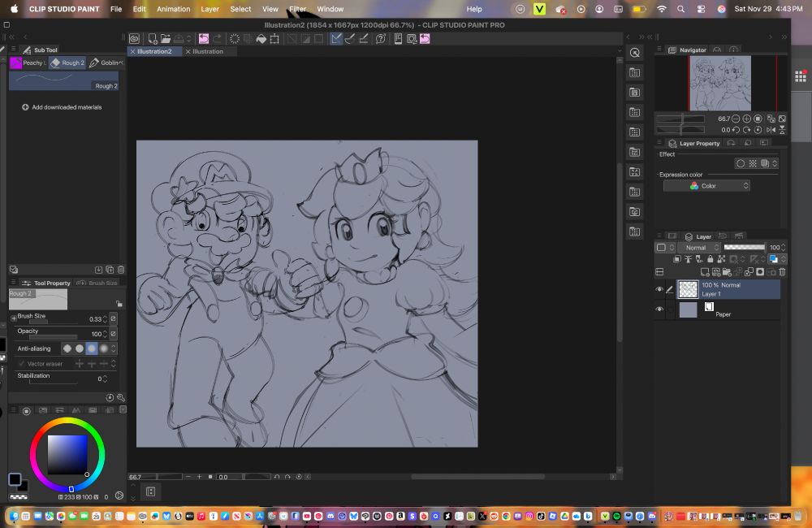
Task: Click Stabilization value stepper arrows
Action: click(105, 379)
